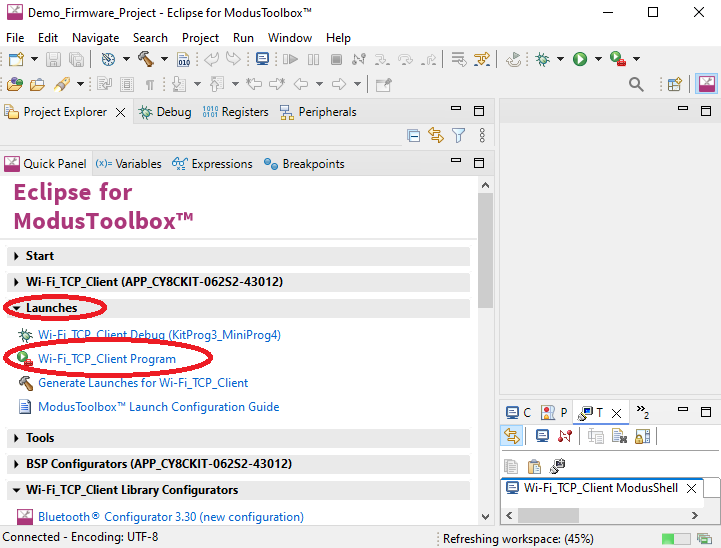The width and height of the screenshot is (721, 548).
Task: Click the binary 010 file icon
Action: coord(183,59)
